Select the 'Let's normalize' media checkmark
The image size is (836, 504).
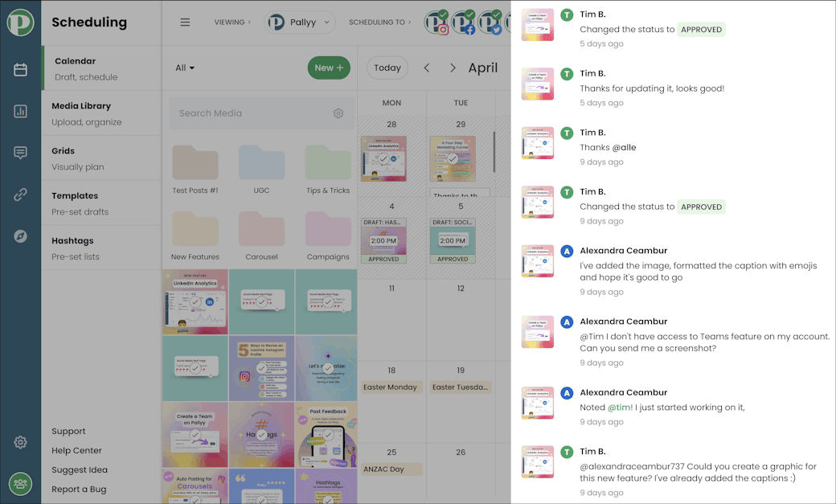pyautogui.click(x=328, y=368)
